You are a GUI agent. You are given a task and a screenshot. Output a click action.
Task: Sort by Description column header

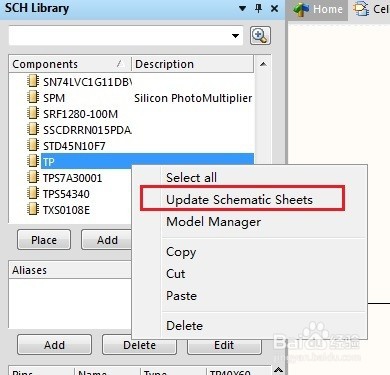pyautogui.click(x=193, y=64)
